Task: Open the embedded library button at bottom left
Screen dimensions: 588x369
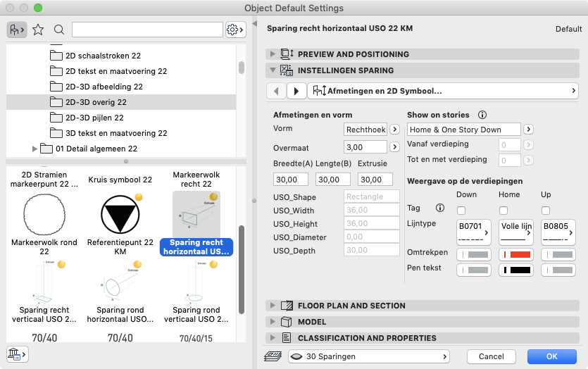Action: (17, 354)
